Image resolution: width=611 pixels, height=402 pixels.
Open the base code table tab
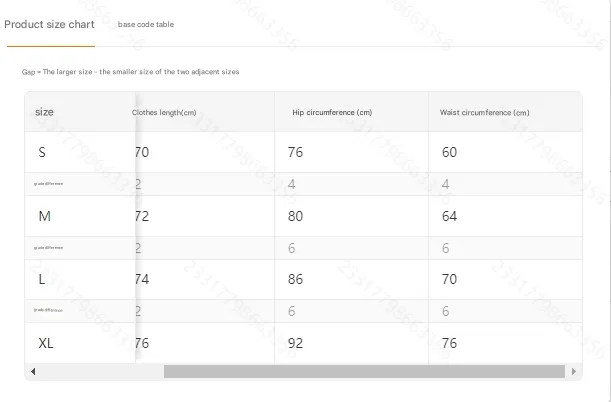(146, 24)
